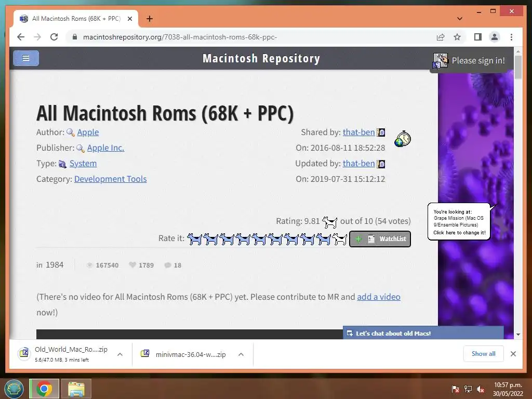
Task: Go forward with the browser forward arrow
Action: (37, 37)
